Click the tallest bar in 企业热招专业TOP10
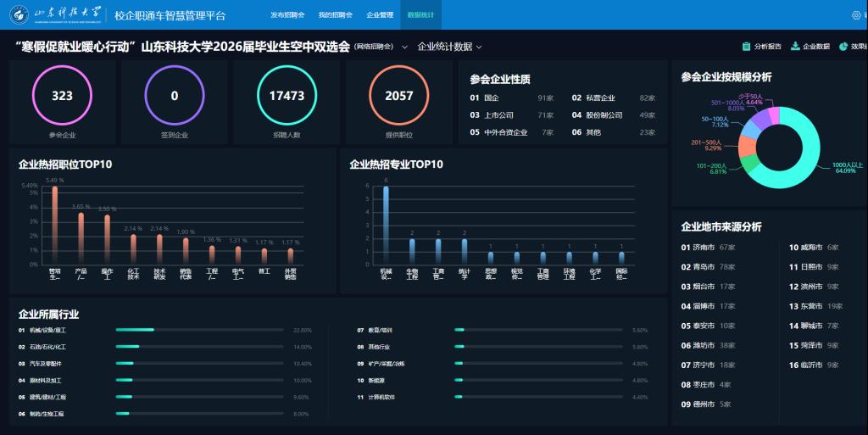The width and height of the screenshot is (868, 435). coord(386,225)
